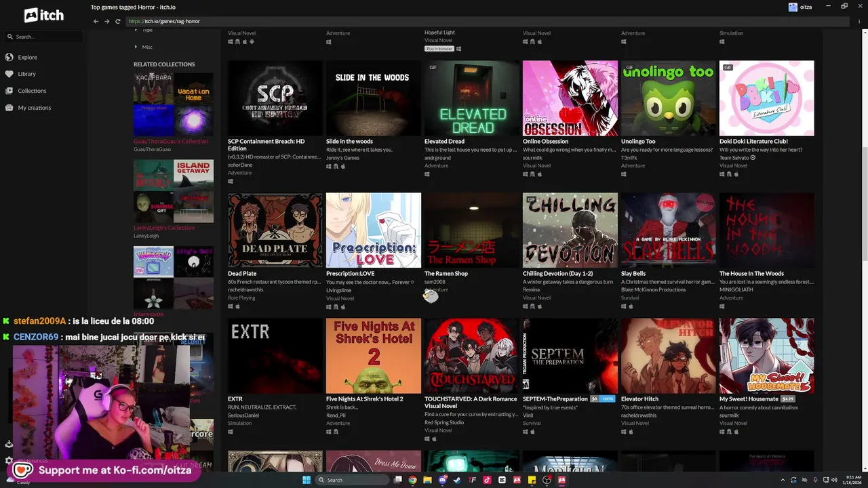Open LankyLeigh's Collection link
868x488 pixels.
[164, 228]
